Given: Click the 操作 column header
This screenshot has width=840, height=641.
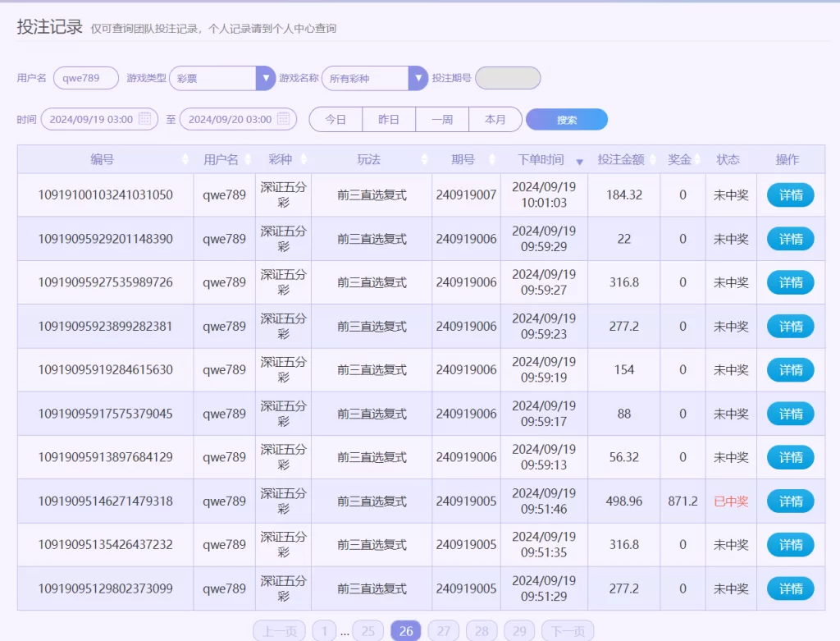Looking at the screenshot, I should (x=787, y=159).
